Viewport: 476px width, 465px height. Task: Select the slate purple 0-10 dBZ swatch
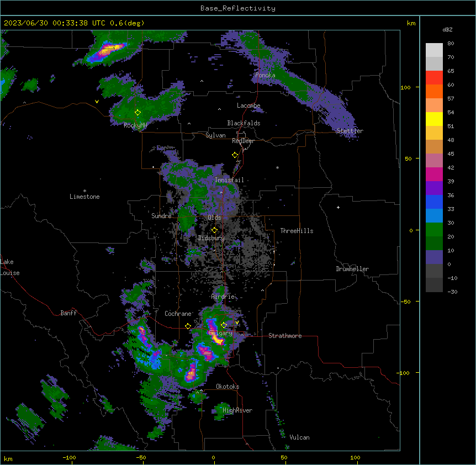pyautogui.click(x=434, y=257)
